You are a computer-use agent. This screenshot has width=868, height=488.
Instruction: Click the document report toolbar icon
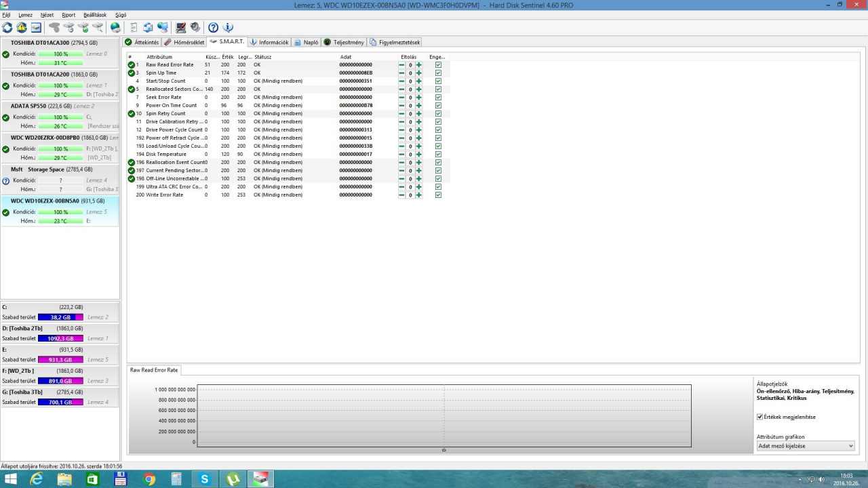[x=134, y=28]
